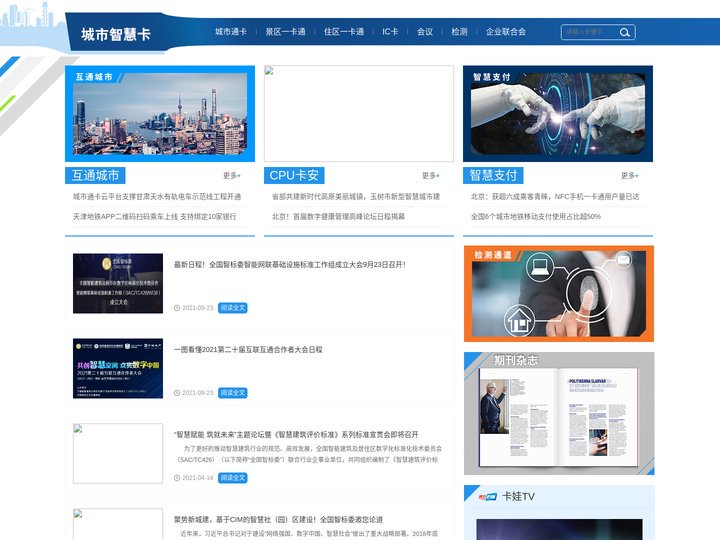The width and height of the screenshot is (720, 540).
Task: Click 阅读全文 for the 最新日程 article
Action: tap(233, 308)
